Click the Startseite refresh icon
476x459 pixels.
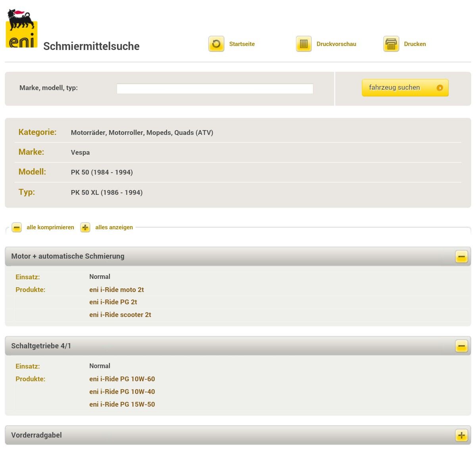tap(216, 44)
